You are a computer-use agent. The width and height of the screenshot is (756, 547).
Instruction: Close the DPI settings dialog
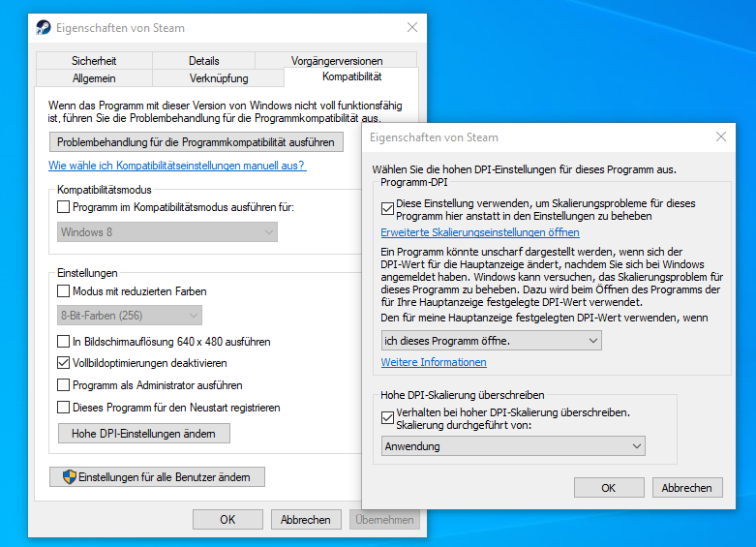[x=721, y=137]
